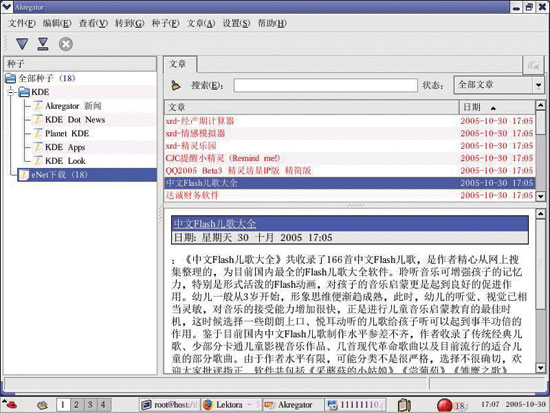550x413 pixels.
Task: Open the 种子(F) menu
Action: click(x=165, y=23)
